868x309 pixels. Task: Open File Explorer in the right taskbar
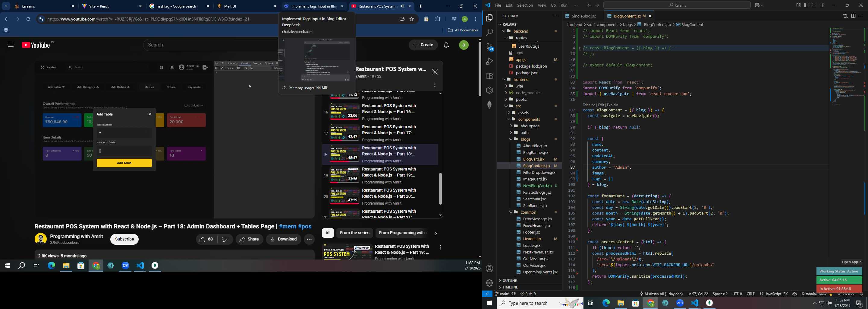click(x=621, y=303)
